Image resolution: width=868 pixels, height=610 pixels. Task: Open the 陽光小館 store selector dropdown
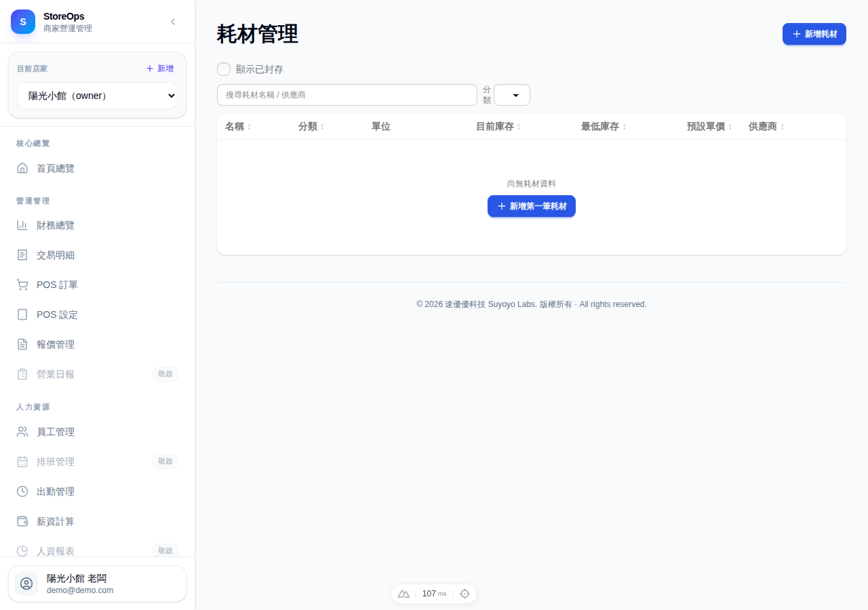97,96
